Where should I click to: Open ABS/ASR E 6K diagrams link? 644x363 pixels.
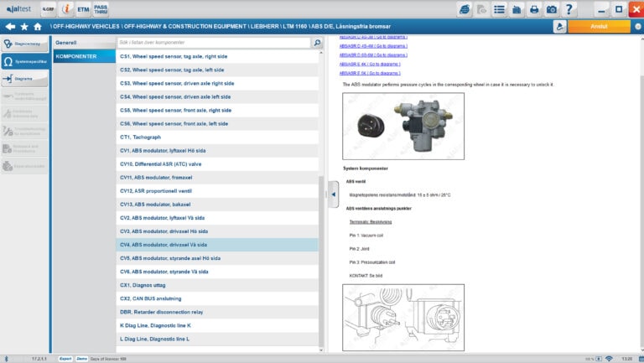[370, 73]
